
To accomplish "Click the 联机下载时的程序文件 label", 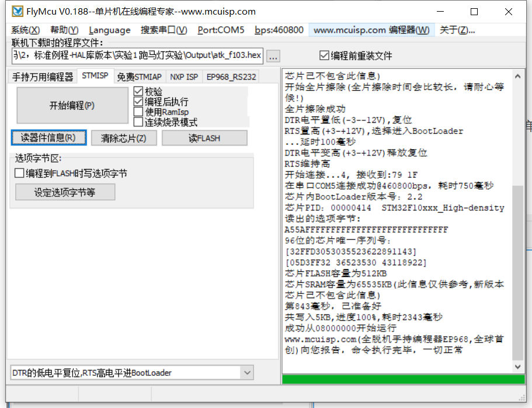I will [57, 43].
